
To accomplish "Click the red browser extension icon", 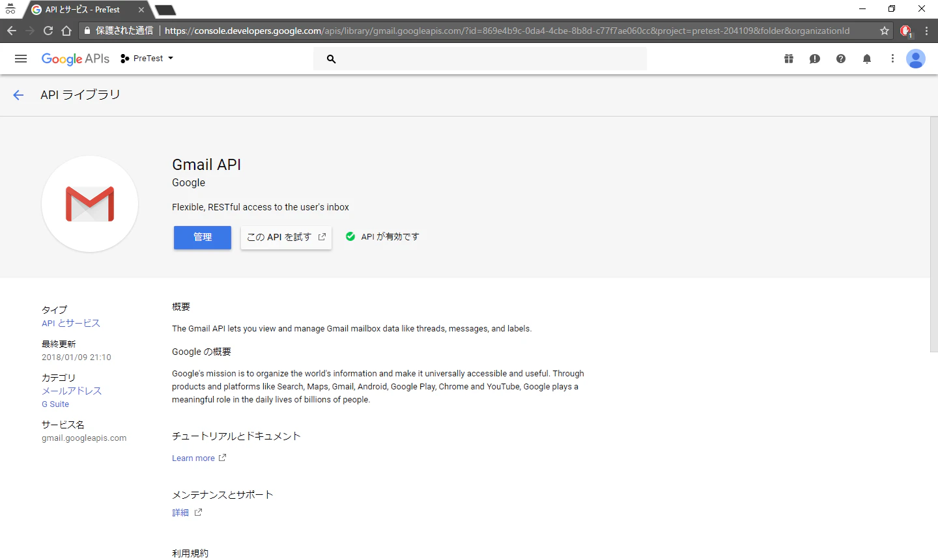I will point(905,31).
